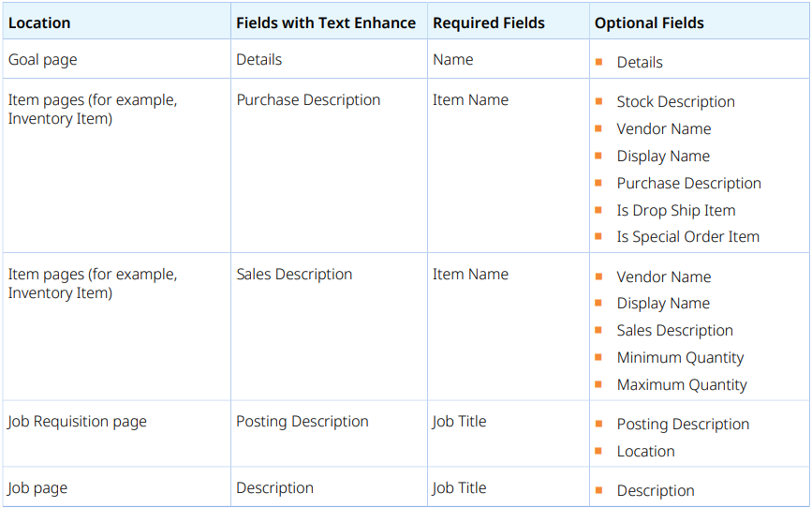Click the Is Special Order Item entry
Image resolution: width=812 pixels, height=508 pixels.
[687, 237]
